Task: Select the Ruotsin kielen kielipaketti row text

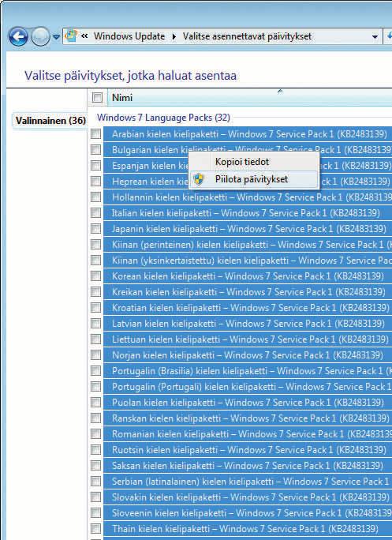Action: pyautogui.click(x=249, y=450)
